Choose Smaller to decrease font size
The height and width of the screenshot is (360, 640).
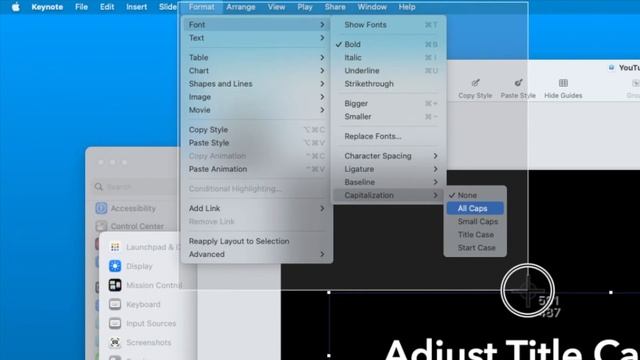[x=388, y=116]
